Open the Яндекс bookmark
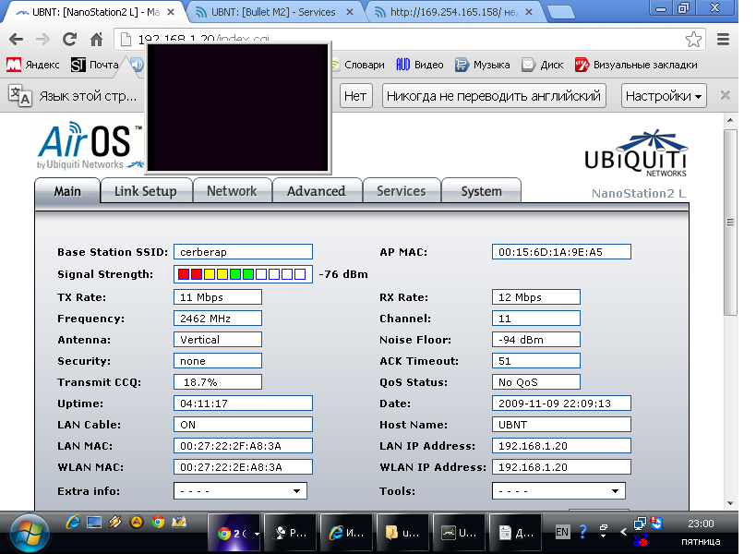Image resolution: width=756 pixels, height=554 pixels. 33,65
